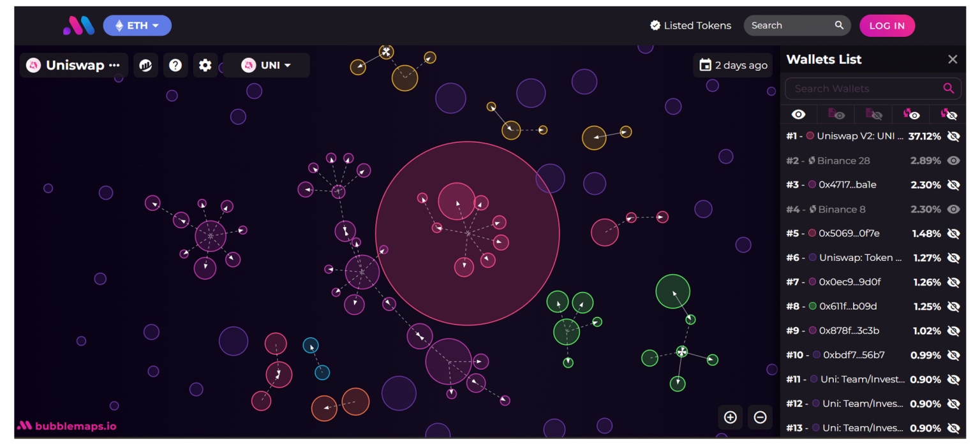980x445 pixels.
Task: Select wallet row 0xbdf7...56b7
Action: pyautogui.click(x=873, y=355)
